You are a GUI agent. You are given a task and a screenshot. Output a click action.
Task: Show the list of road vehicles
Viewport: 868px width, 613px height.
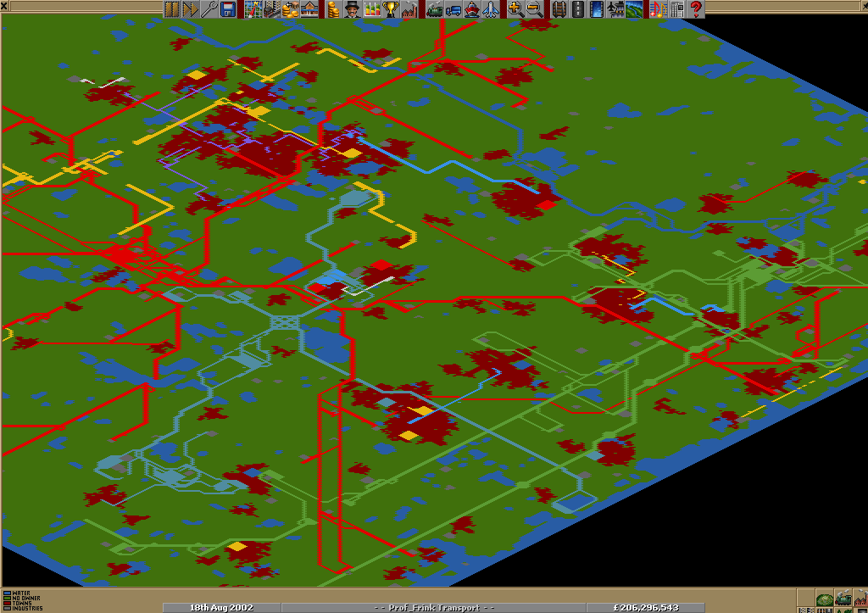(453, 8)
